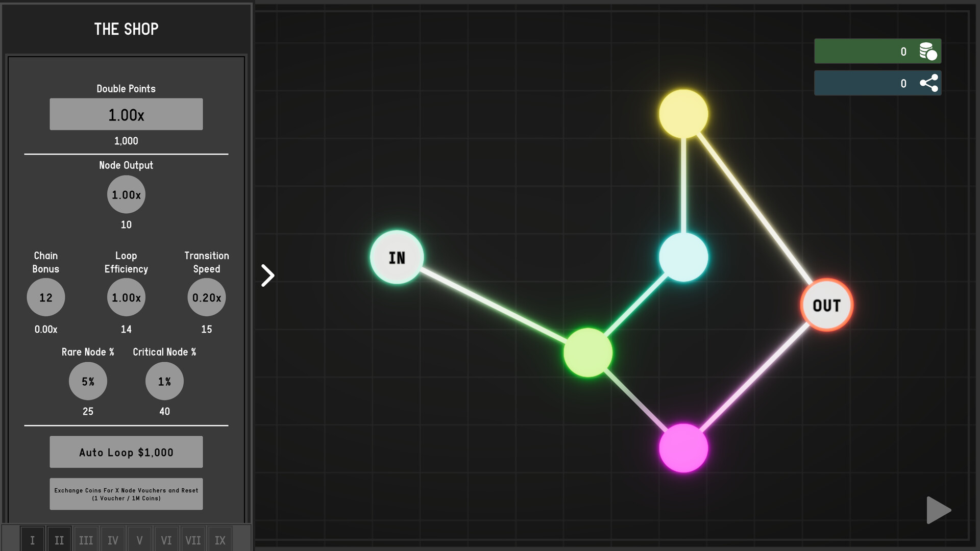Purchase the Double Points 1.00x upgrade

126,114
